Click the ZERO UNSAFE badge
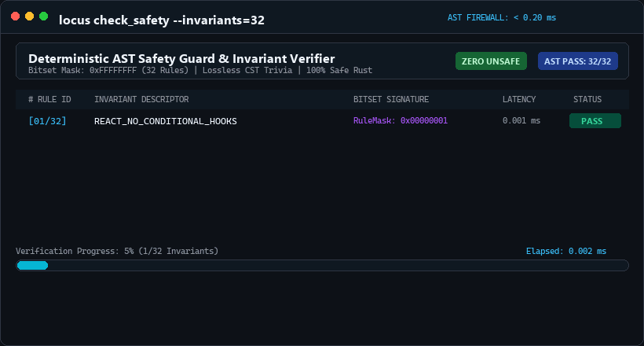This screenshot has height=346, width=644. click(x=491, y=61)
